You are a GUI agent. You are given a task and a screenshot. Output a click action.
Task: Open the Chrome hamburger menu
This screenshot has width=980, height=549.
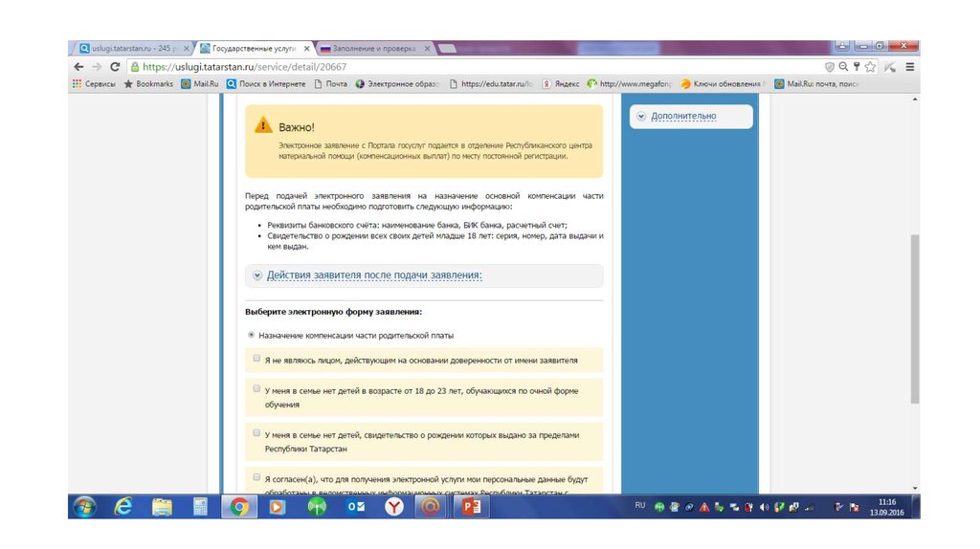[x=910, y=67]
